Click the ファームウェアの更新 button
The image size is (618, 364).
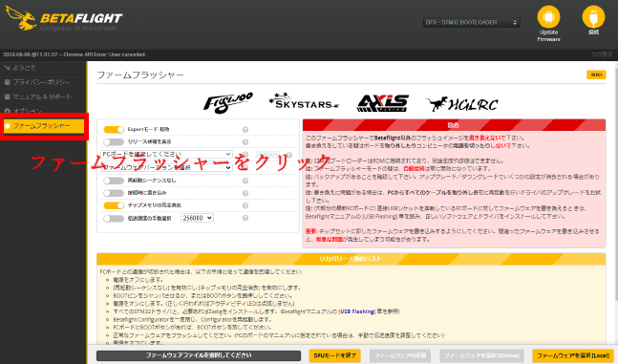(400, 355)
